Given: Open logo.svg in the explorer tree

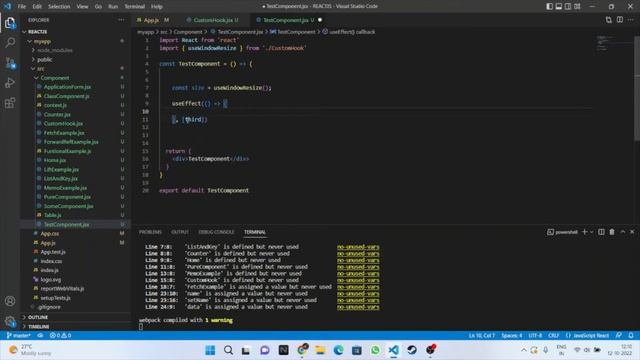Looking at the screenshot, I should (51, 280).
